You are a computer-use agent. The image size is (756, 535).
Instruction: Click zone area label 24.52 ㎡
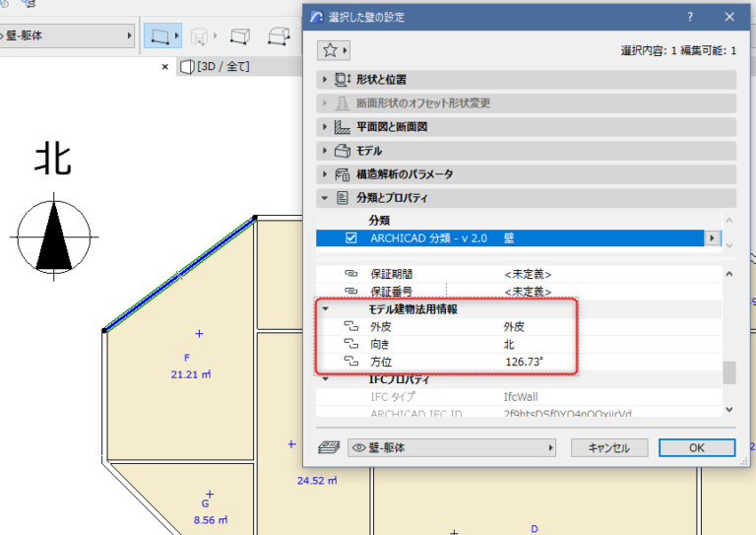317,481
